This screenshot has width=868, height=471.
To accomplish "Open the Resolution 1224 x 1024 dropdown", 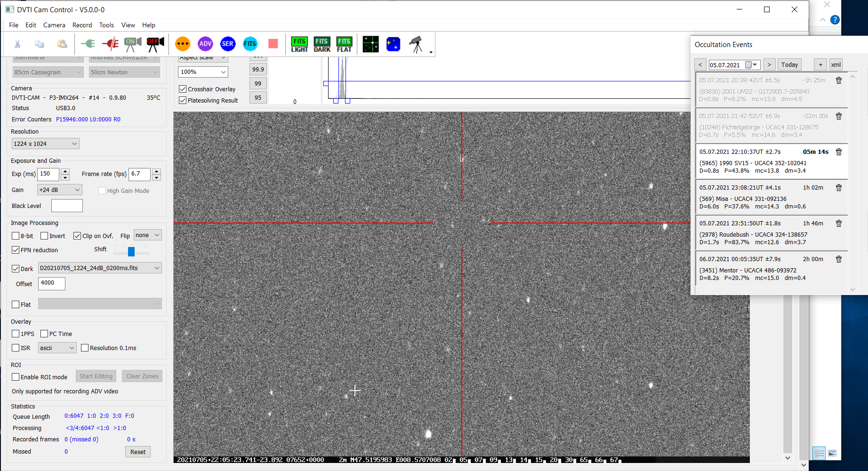I will point(46,144).
